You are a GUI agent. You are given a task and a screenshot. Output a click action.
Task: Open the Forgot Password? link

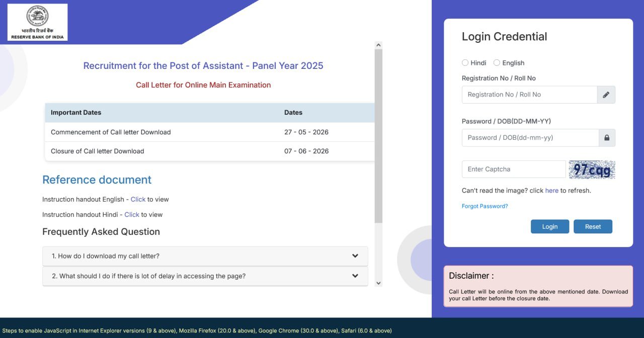pyautogui.click(x=485, y=206)
